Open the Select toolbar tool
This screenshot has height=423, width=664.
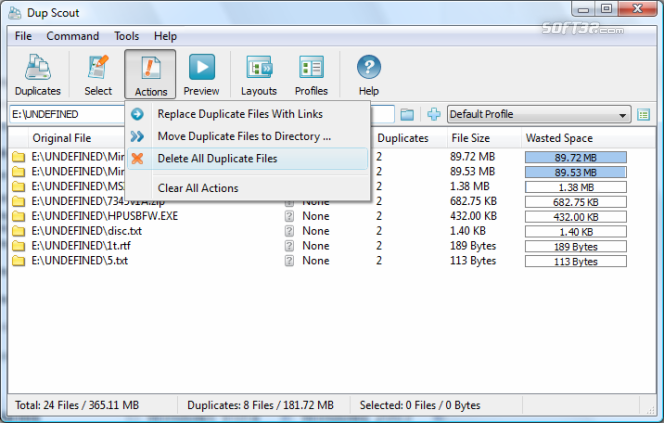[98, 75]
